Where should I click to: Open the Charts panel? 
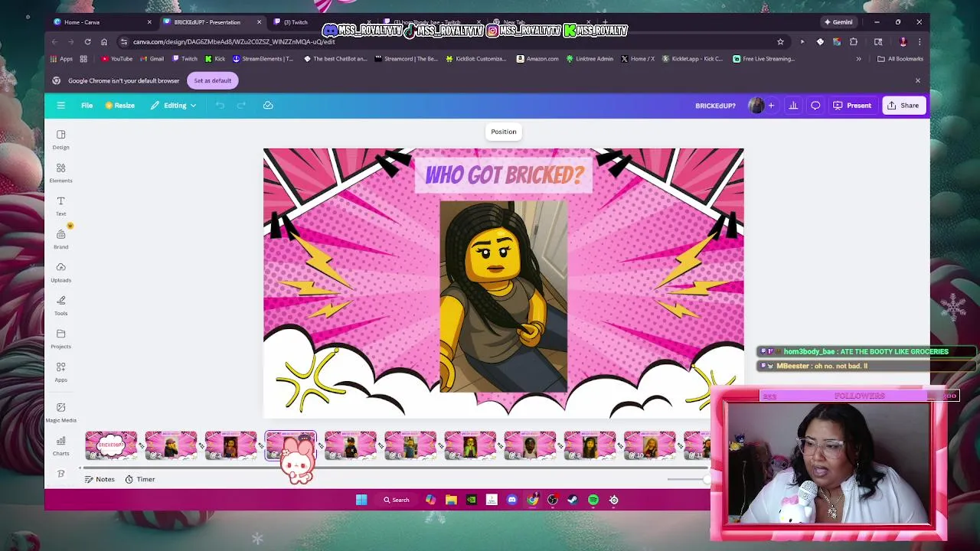click(x=60, y=445)
